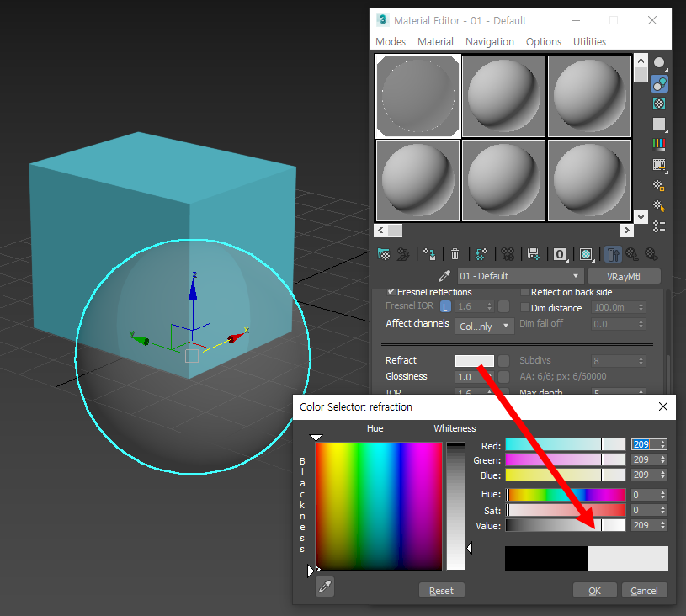Open Material/Map Navigator icon
686x616 pixels.
click(659, 226)
